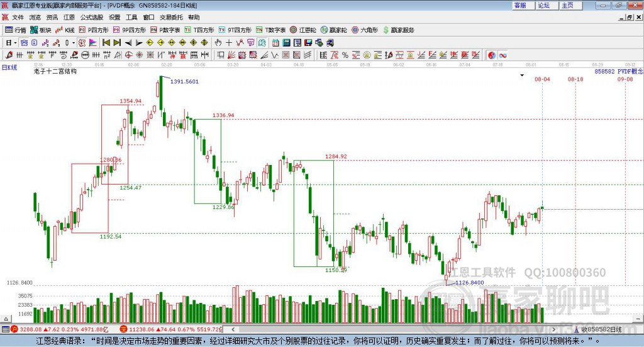Open the 板块 sector view
This screenshot has height=347, width=644.
(40, 30)
